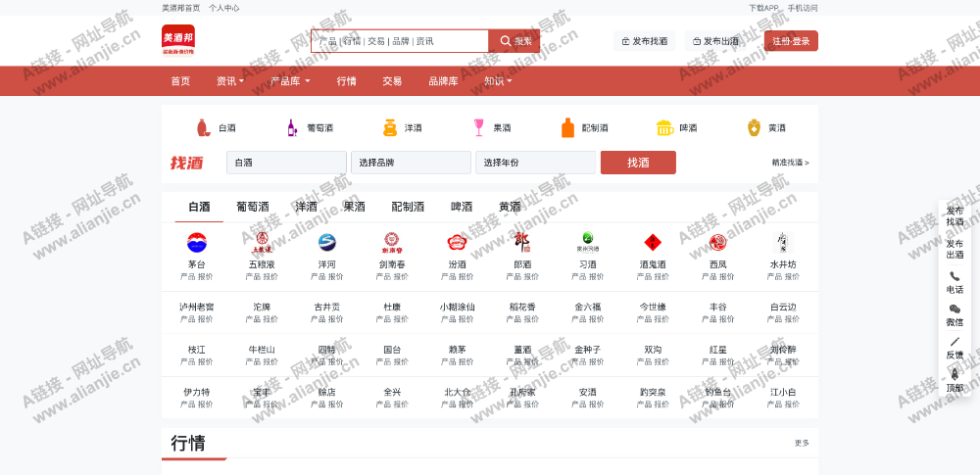
Task: Select the 黄酒 jar category icon
Action: click(755, 127)
